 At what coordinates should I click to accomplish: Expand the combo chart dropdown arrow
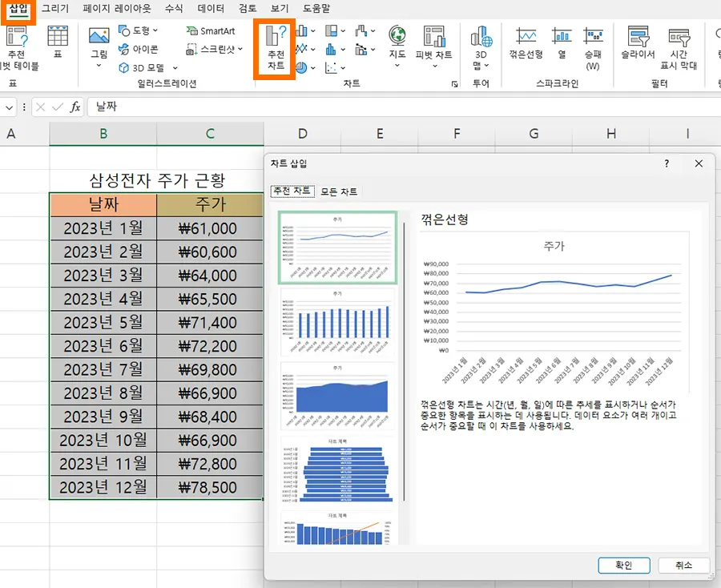click(373, 49)
